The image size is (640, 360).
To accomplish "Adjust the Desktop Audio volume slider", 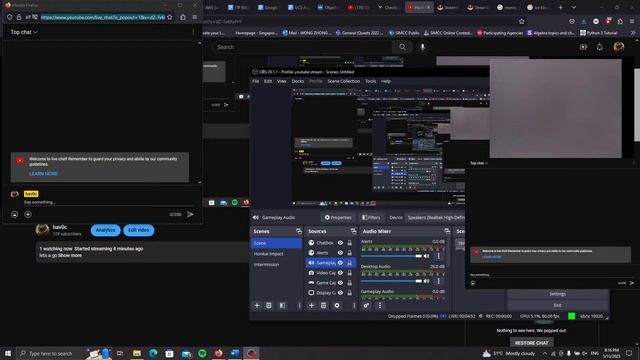I will pyautogui.click(x=391, y=281).
